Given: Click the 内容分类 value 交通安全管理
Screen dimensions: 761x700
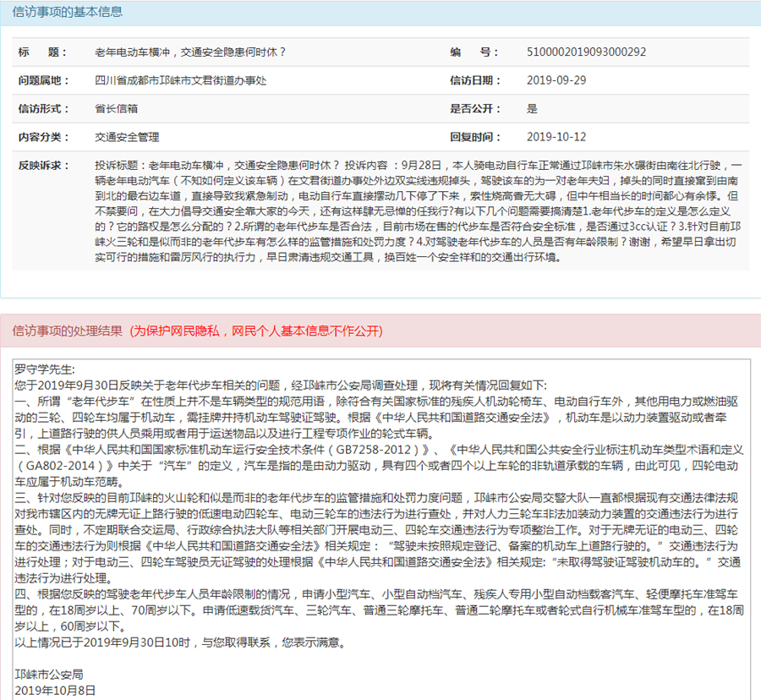Looking at the screenshot, I should click(x=127, y=137).
